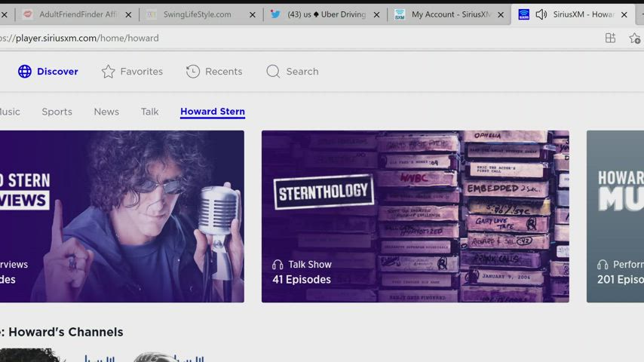Select the Talk category tab
Screen dimensions: 644x362
point(149,112)
